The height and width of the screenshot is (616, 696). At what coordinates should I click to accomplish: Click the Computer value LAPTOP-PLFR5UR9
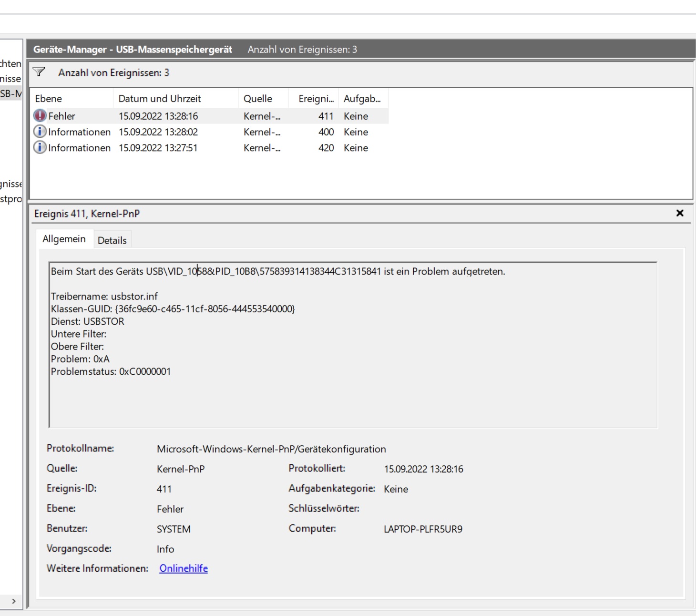pyautogui.click(x=423, y=529)
